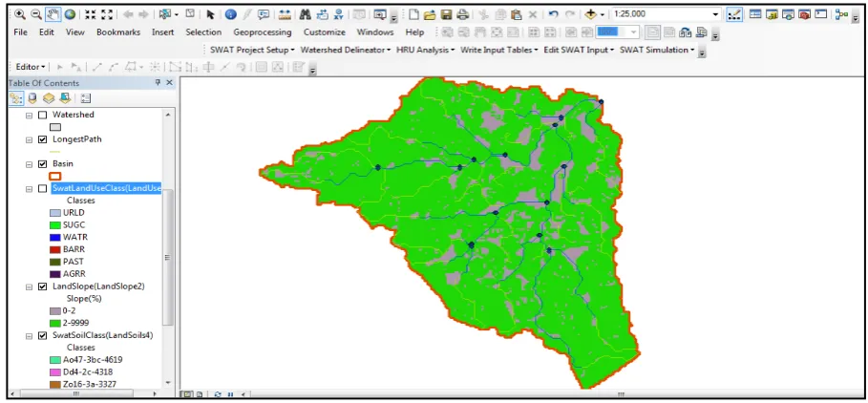Open the HTML Popup tool
Screen dimensions: 868x403
tap(264, 14)
